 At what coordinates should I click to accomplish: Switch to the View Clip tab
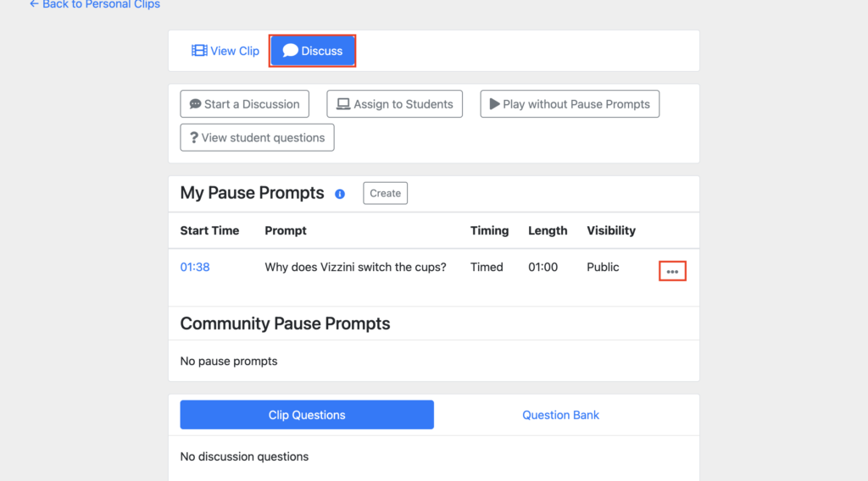(225, 51)
